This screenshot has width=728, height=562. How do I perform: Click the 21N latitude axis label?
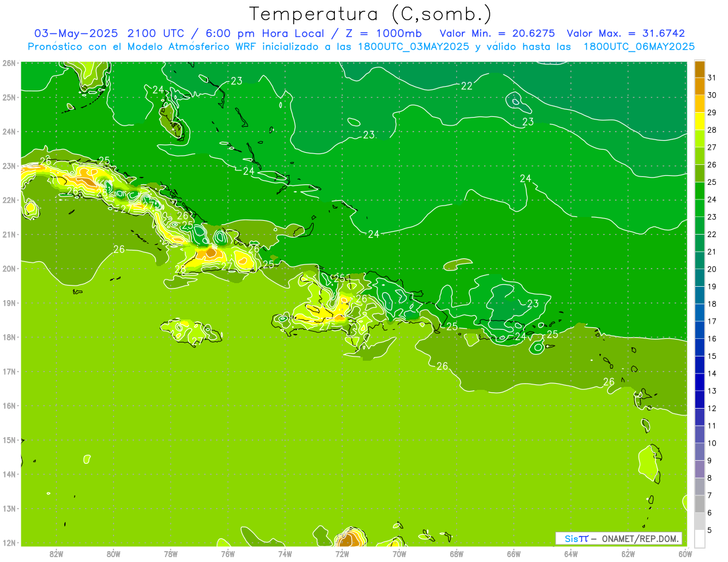[x=8, y=234]
